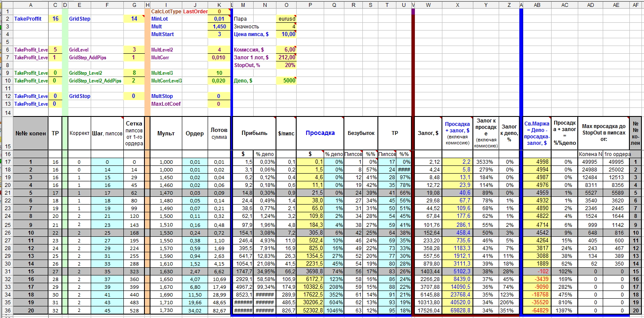Click the GridLevel label cell
The image size is (644, 318).
coord(95,50)
